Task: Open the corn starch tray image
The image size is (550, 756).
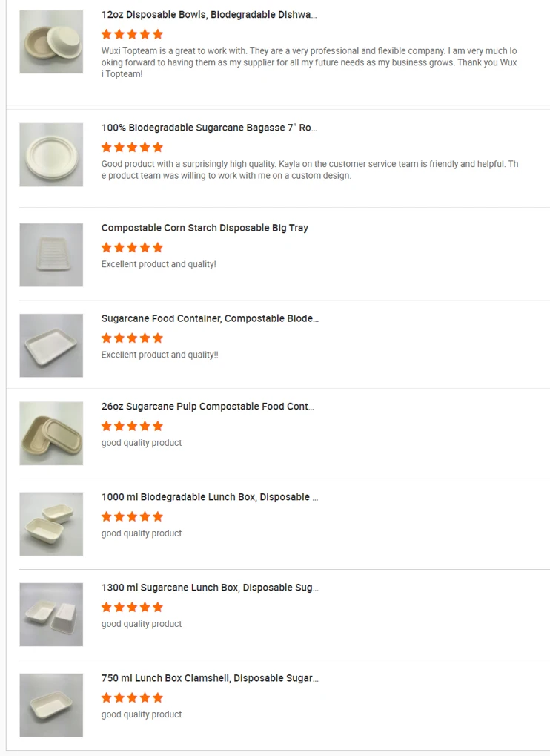Action: click(x=51, y=254)
